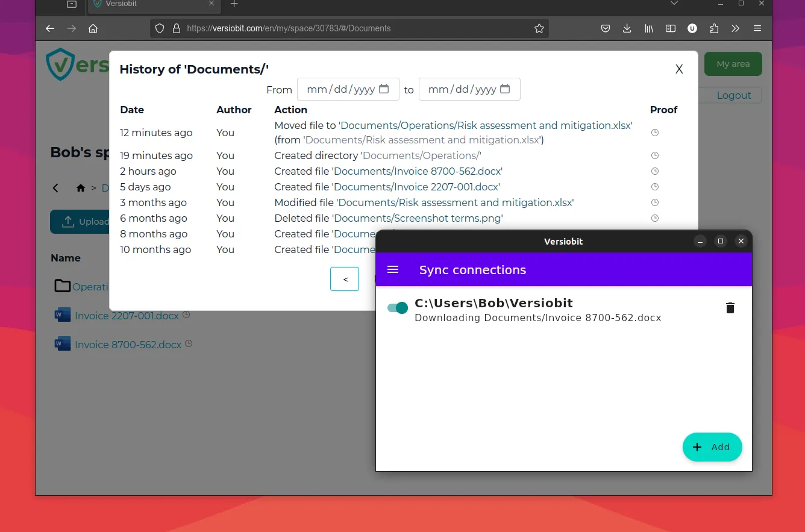Viewport: 805px width, 532px height.
Task: Expand the toolbar overflow double-chevron
Action: click(736, 28)
